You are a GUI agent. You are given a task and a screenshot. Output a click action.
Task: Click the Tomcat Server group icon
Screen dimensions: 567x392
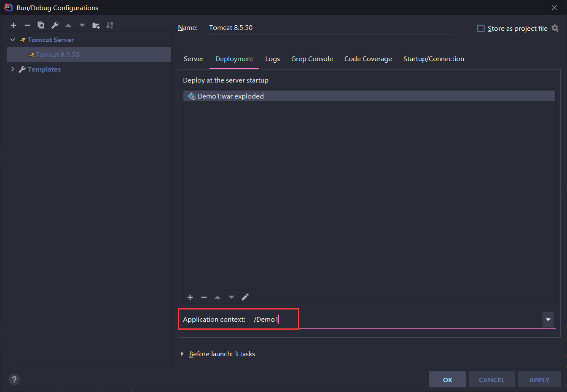click(x=23, y=40)
